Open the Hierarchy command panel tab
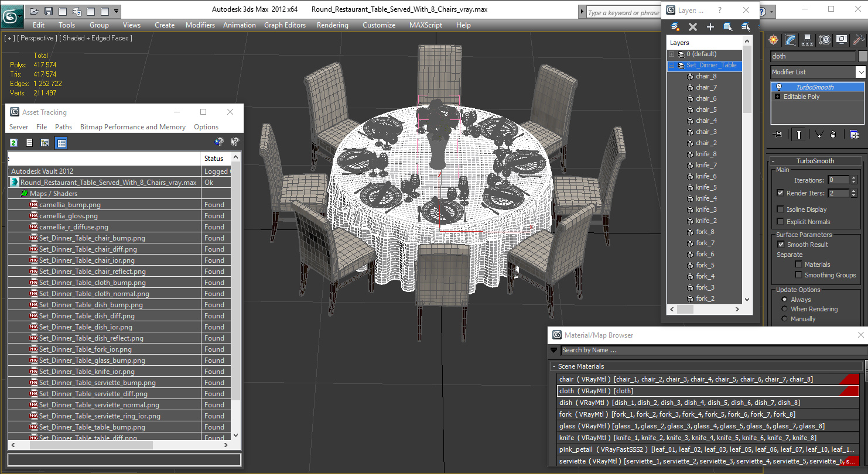 point(808,40)
